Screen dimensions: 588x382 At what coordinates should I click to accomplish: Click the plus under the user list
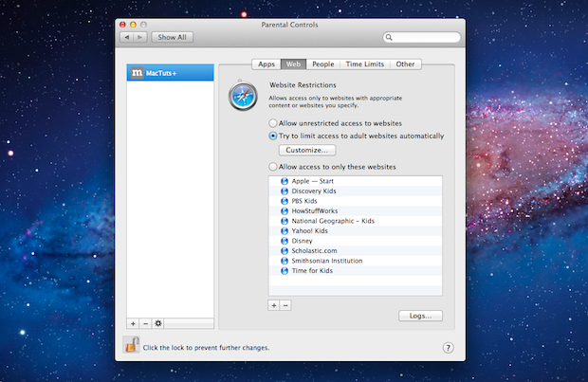pyautogui.click(x=133, y=323)
